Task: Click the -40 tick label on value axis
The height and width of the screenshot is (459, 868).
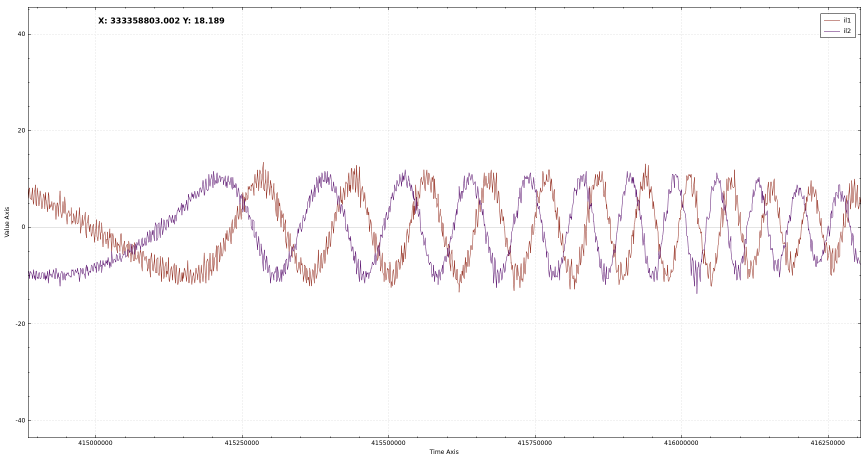Action: [x=20, y=420]
